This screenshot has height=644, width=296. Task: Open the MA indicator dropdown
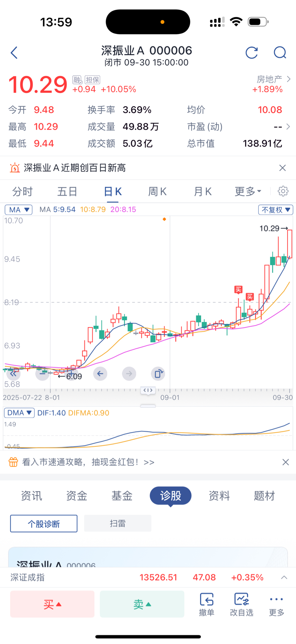pos(18,210)
